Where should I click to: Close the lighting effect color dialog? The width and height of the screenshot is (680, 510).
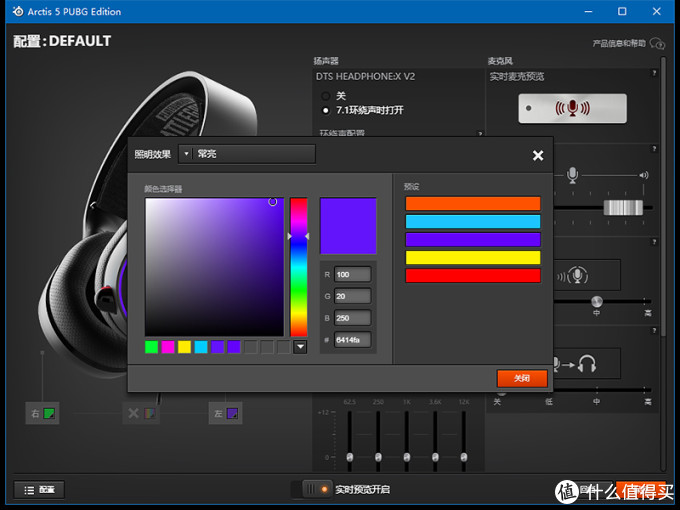(538, 155)
